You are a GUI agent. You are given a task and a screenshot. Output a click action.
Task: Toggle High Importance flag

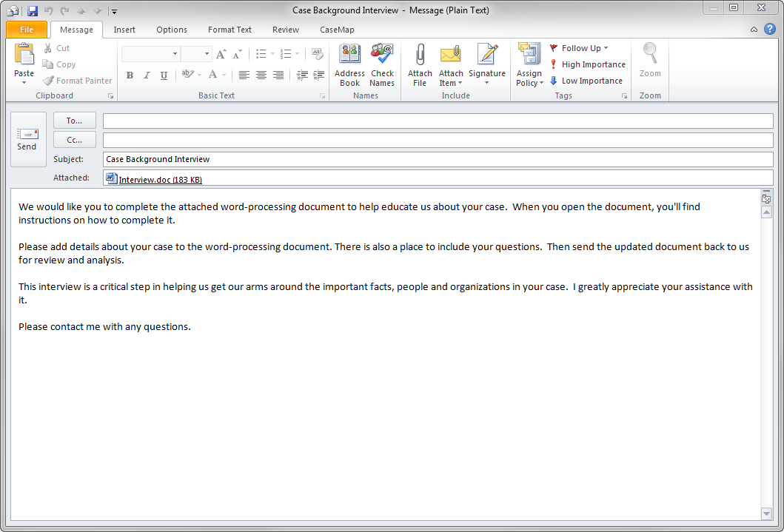[588, 64]
